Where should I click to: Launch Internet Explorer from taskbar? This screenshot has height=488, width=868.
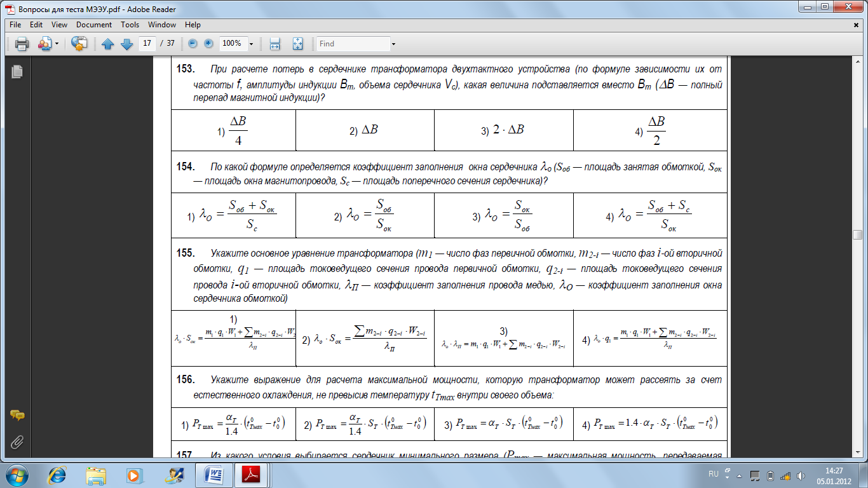[57, 475]
